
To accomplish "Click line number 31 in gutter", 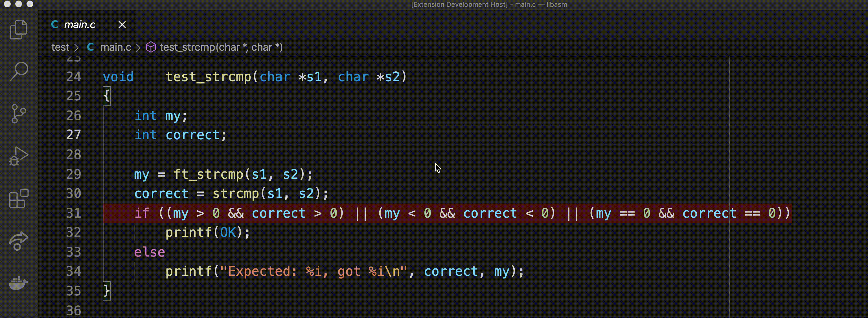I will click(x=73, y=213).
